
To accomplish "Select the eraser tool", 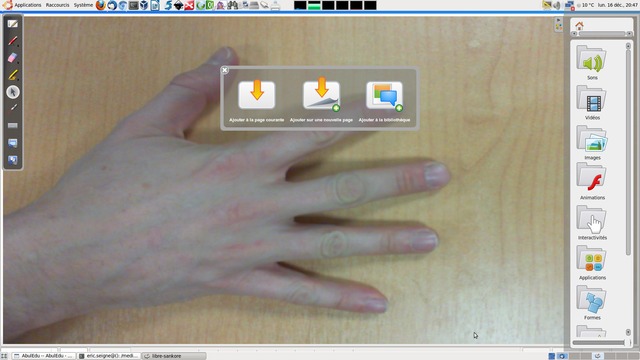I will tap(13, 58).
